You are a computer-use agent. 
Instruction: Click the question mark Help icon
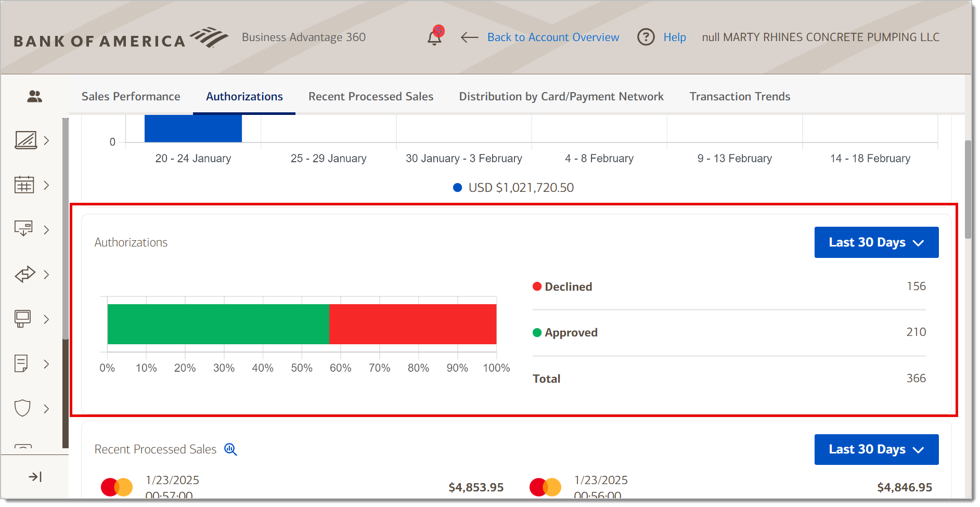pos(646,37)
